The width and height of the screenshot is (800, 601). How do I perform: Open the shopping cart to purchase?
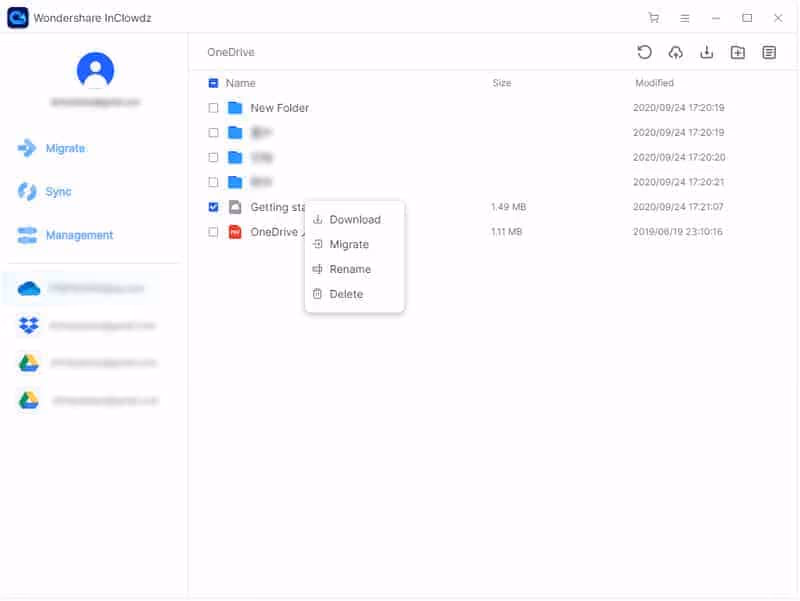(x=655, y=17)
